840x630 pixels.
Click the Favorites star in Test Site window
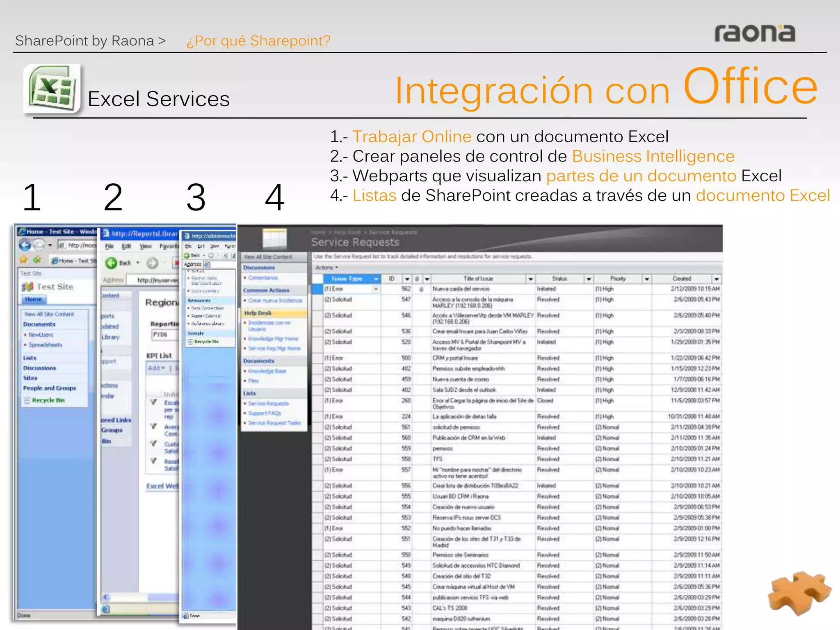(24, 260)
